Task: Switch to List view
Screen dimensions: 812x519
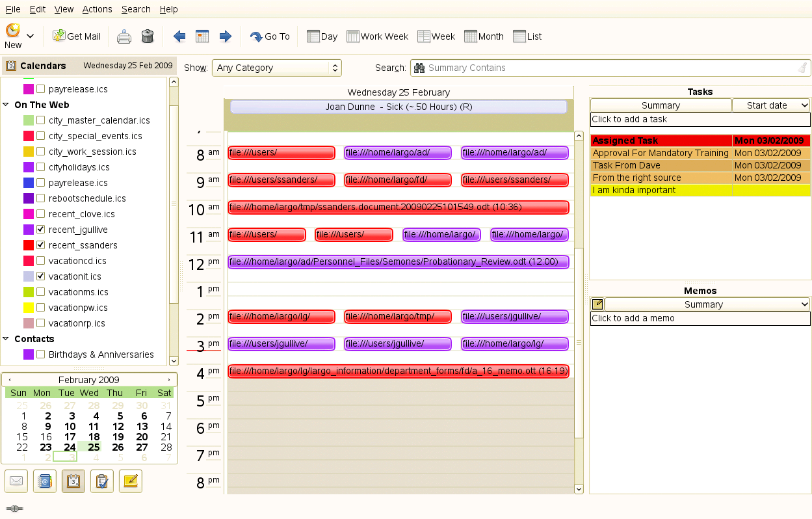Action: pyautogui.click(x=527, y=36)
